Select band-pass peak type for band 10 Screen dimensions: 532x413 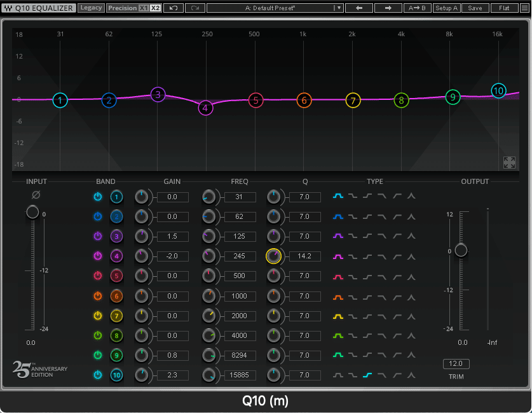[412, 375]
